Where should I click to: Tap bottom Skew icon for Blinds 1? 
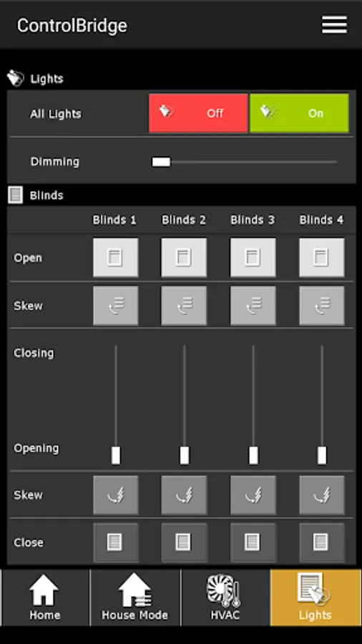click(x=116, y=495)
